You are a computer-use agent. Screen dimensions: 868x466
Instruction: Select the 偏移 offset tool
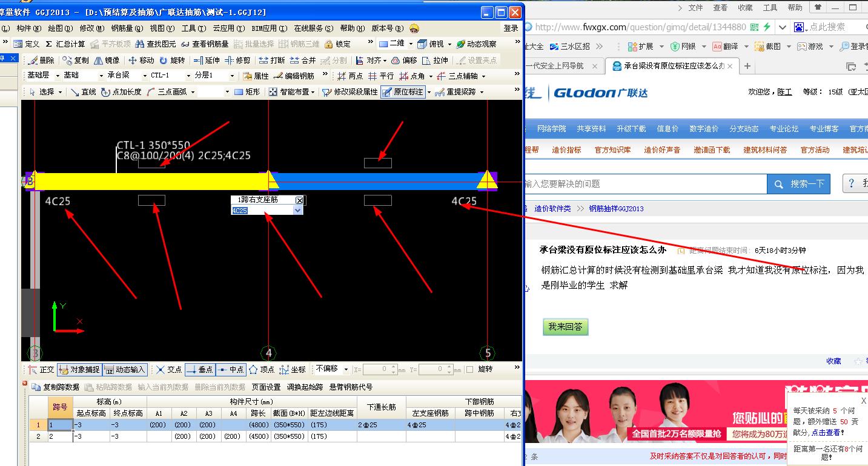click(x=404, y=61)
